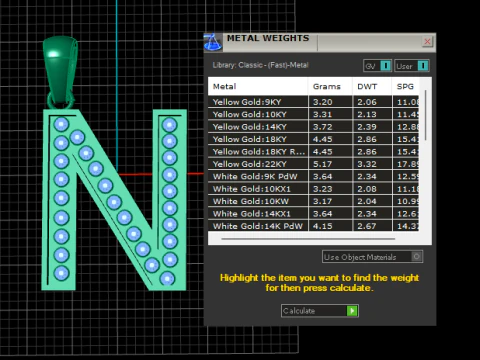480x360 pixels.
Task: Select the Yellow Gold:10KY row
Action: click(x=313, y=114)
